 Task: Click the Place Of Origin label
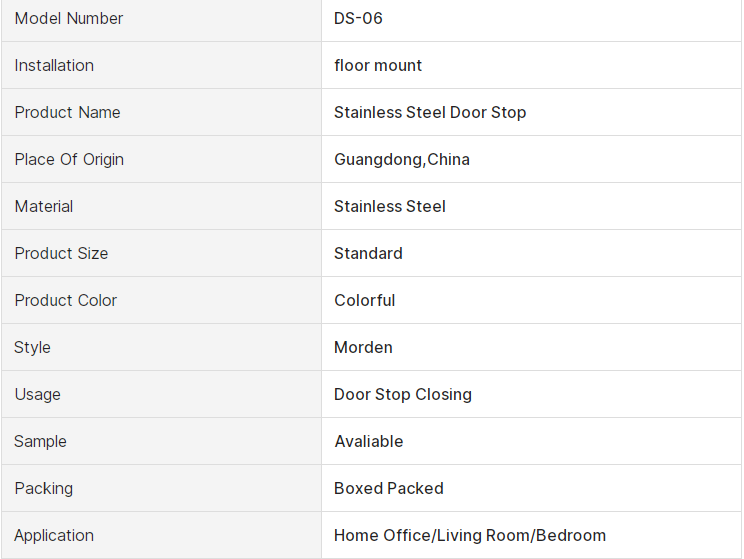click(69, 159)
